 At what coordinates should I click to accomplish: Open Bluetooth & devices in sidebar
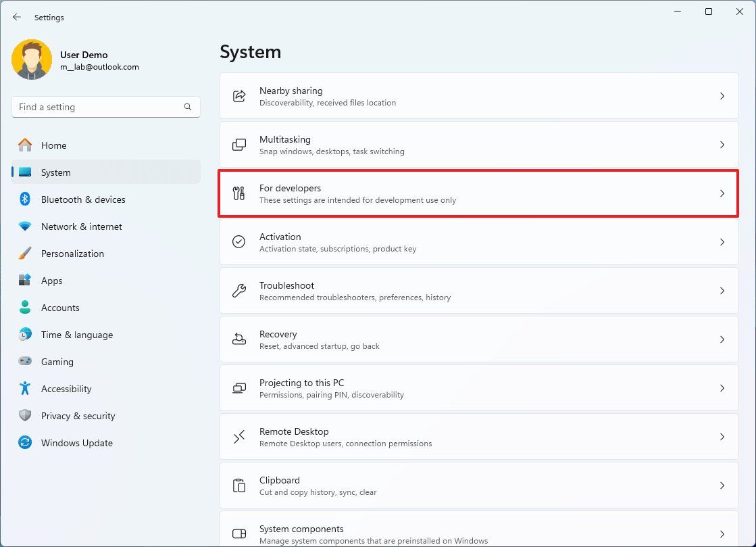click(x=83, y=199)
